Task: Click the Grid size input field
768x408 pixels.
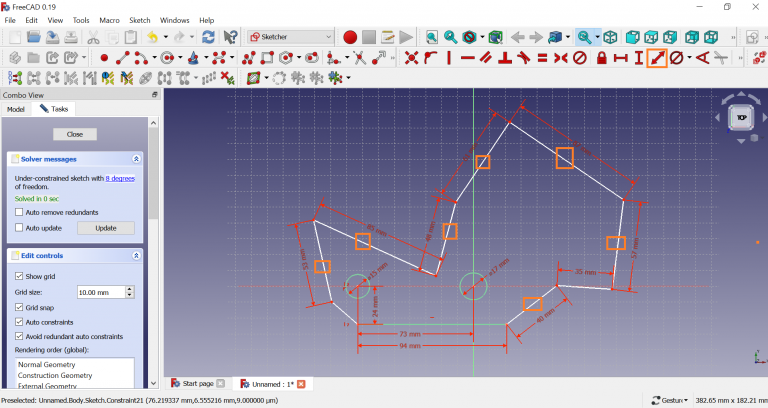Action: [x=97, y=292]
